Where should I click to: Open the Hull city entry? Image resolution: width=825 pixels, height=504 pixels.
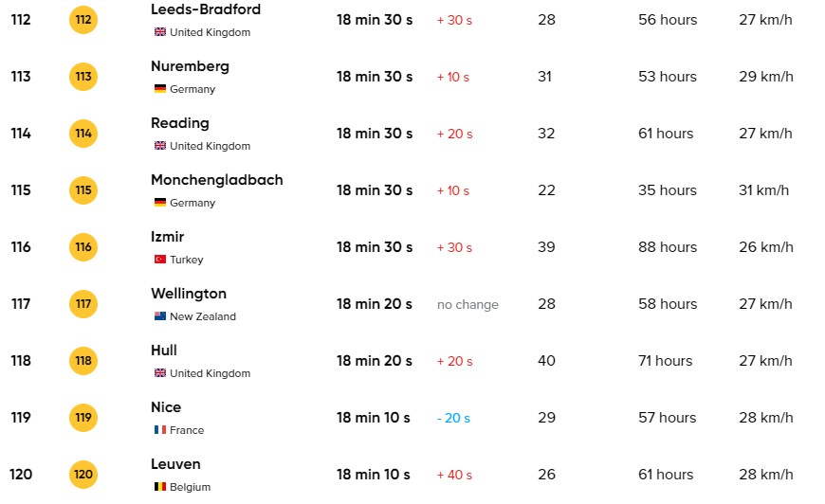(x=164, y=351)
